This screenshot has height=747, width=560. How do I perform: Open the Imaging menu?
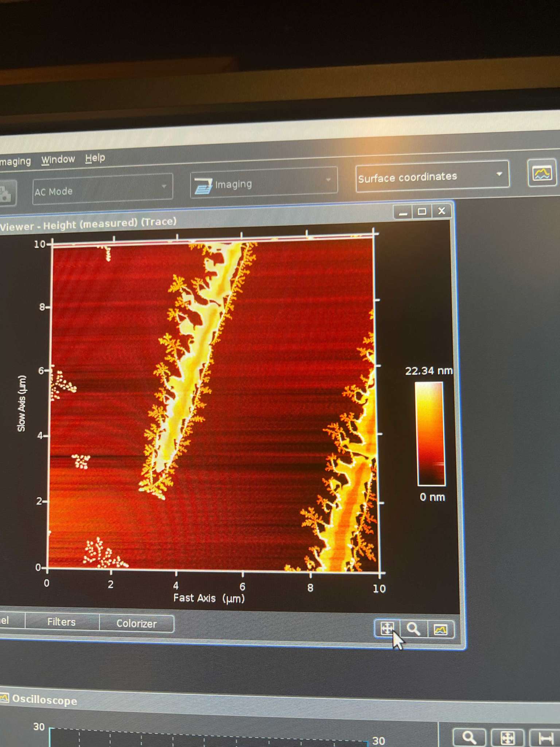point(15,161)
